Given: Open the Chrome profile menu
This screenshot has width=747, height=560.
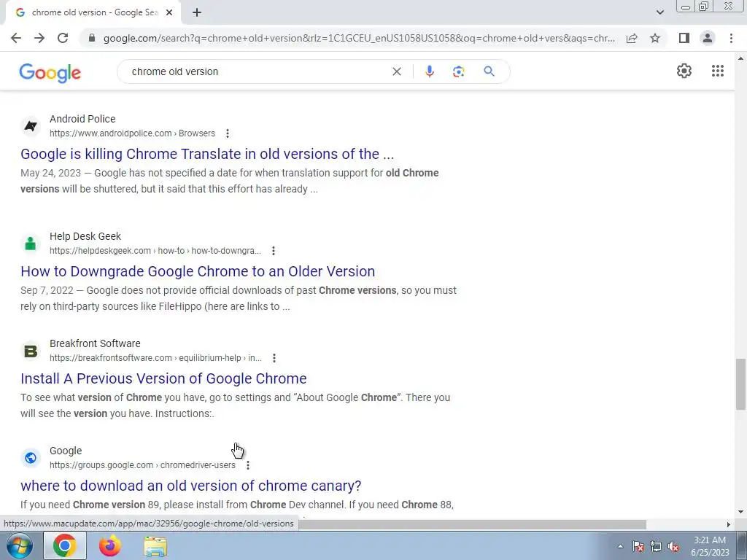Looking at the screenshot, I should point(708,38).
